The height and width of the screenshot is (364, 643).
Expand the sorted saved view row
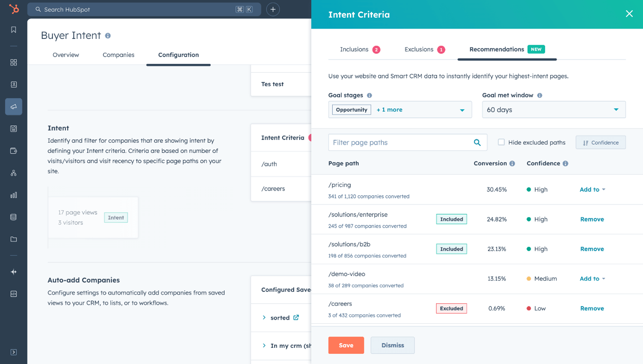coord(264,318)
